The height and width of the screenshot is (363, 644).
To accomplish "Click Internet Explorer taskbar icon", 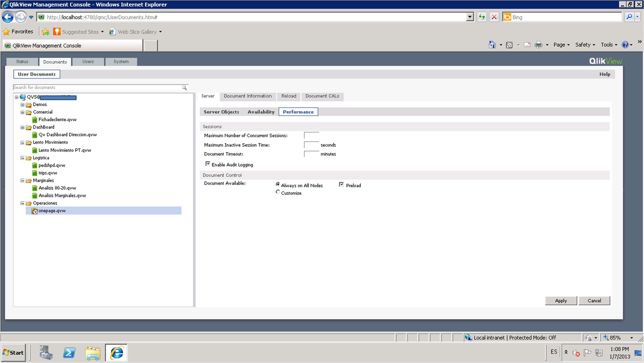I will click(x=116, y=352).
